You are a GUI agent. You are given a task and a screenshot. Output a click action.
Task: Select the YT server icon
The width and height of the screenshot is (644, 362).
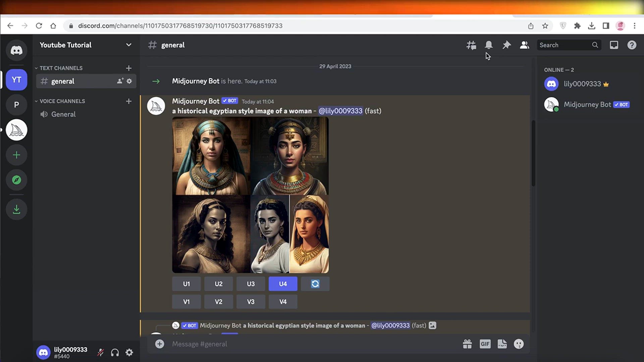click(x=16, y=80)
